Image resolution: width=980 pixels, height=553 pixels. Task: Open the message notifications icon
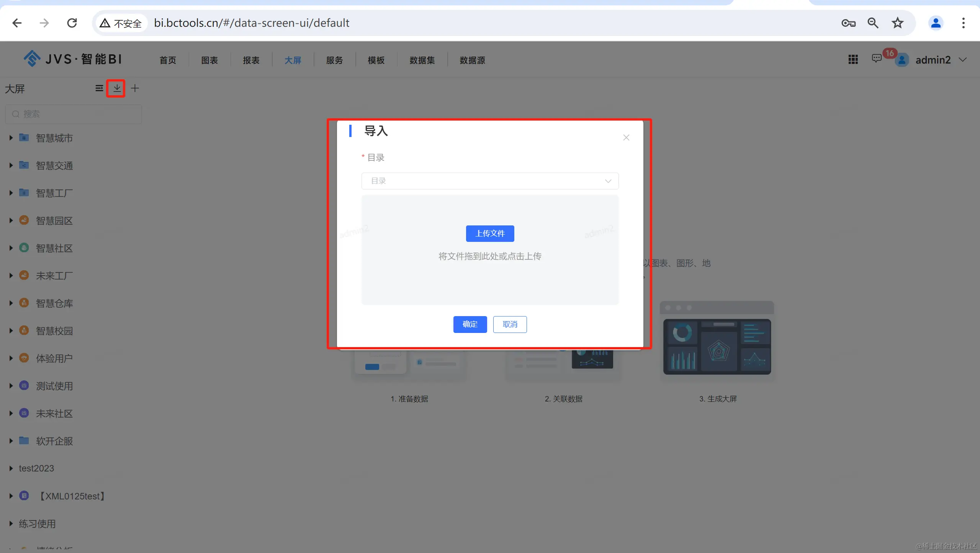click(876, 59)
